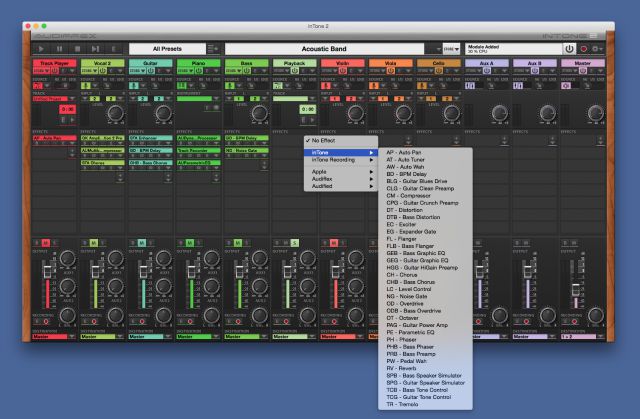Toggle the Piano channel power button

pyautogui.click(x=199, y=71)
